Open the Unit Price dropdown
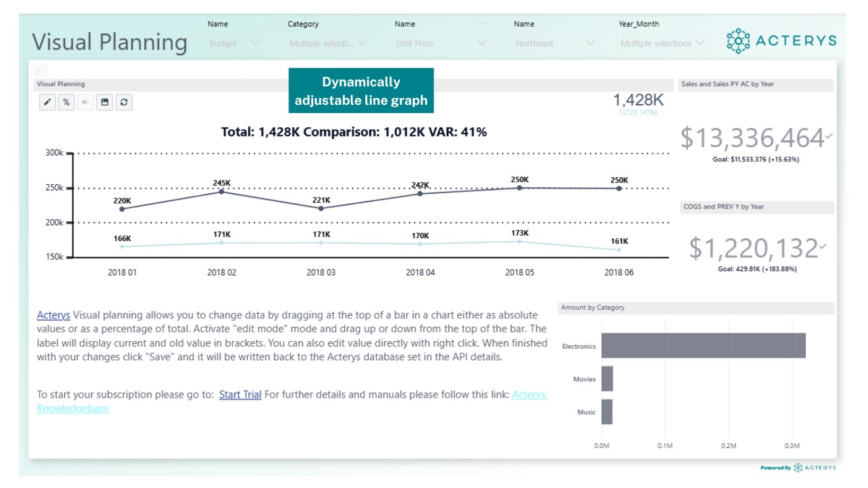Image resolution: width=868 pixels, height=488 pixels. (x=442, y=43)
